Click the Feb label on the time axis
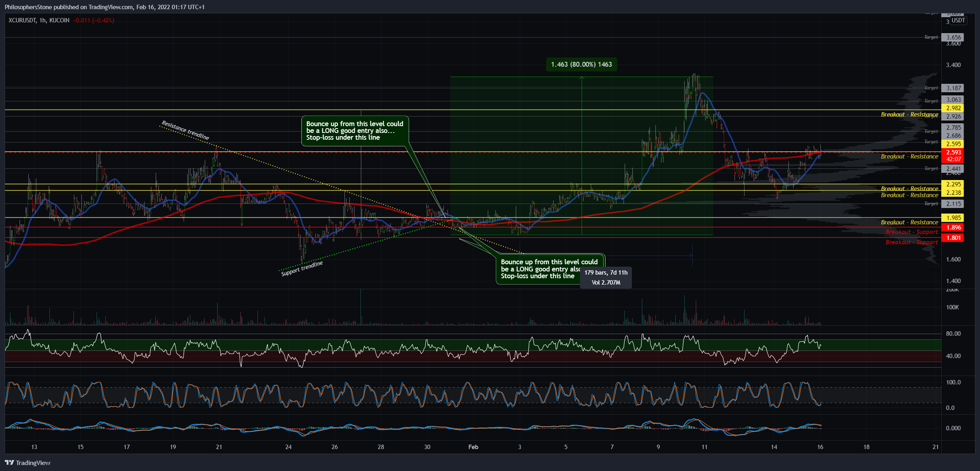The height and width of the screenshot is (471, 980). tap(473, 447)
